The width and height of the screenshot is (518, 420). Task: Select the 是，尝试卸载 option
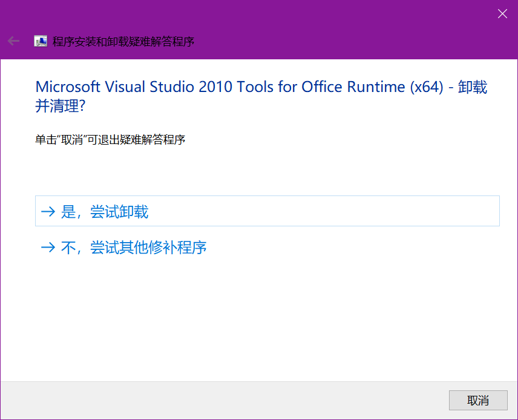(104, 211)
